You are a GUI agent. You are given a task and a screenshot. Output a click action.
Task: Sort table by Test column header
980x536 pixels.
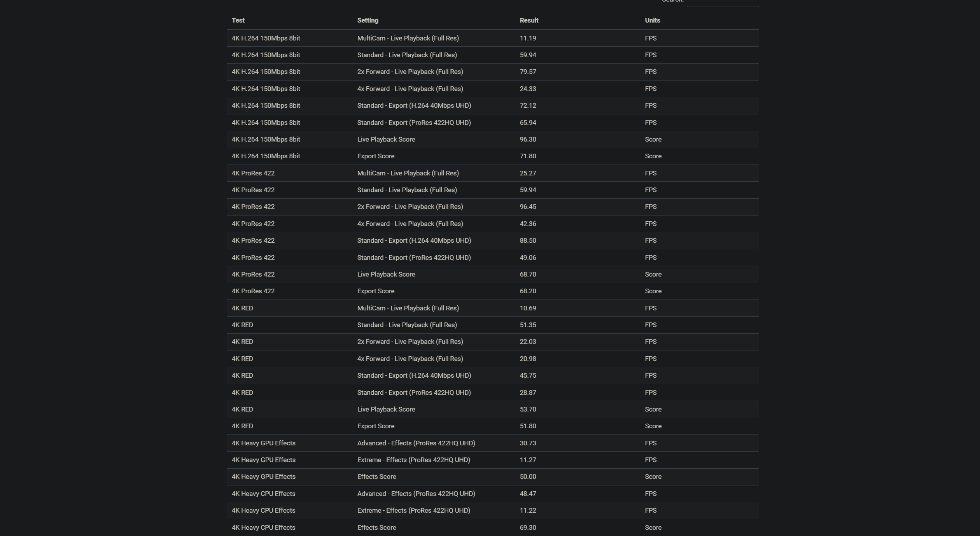238,20
